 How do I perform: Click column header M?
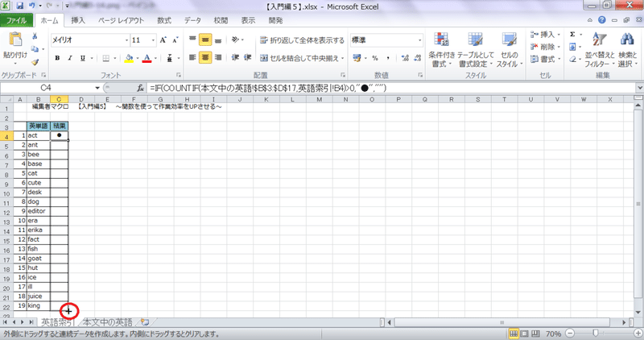pyautogui.click(x=319, y=99)
